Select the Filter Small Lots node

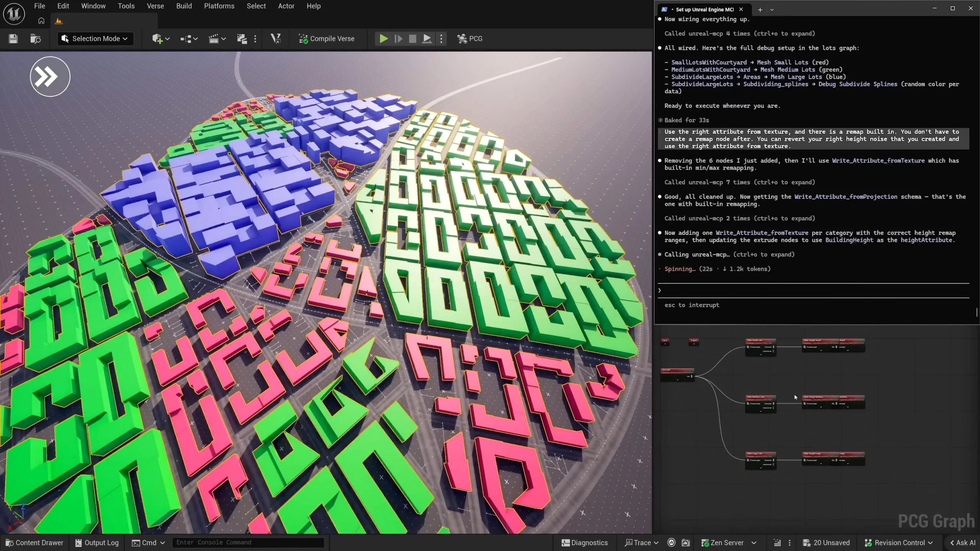point(761,347)
